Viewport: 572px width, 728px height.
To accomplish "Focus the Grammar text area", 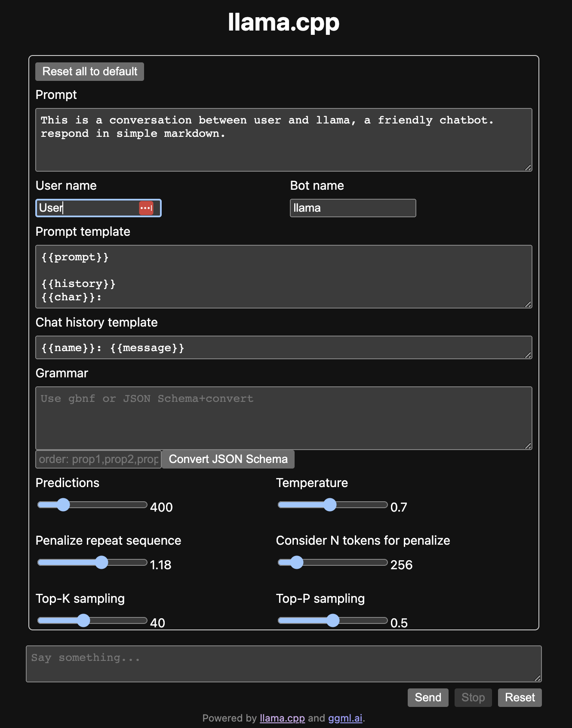I will tap(284, 418).
